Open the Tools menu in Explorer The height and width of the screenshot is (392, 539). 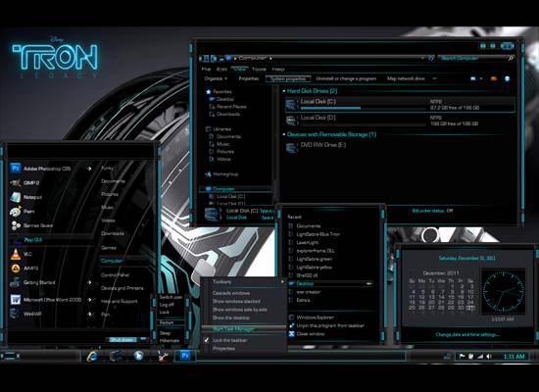click(x=259, y=70)
